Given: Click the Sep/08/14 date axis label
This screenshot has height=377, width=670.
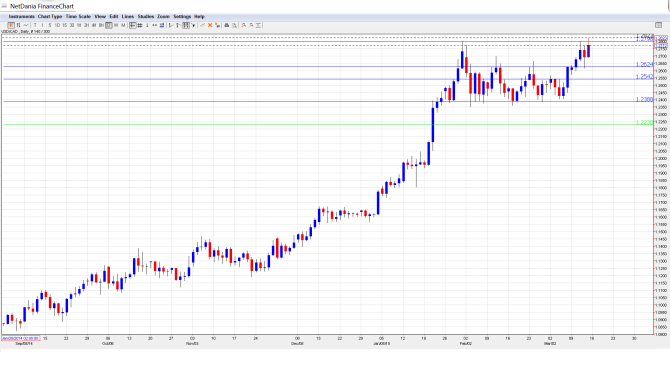Looking at the screenshot, I should [x=24, y=344].
